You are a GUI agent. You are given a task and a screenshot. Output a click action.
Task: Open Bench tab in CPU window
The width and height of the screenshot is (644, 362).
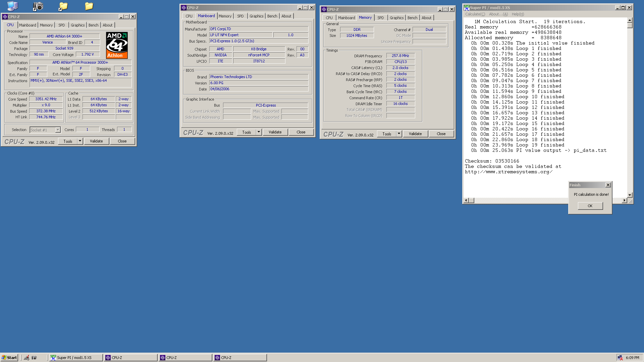click(x=94, y=25)
